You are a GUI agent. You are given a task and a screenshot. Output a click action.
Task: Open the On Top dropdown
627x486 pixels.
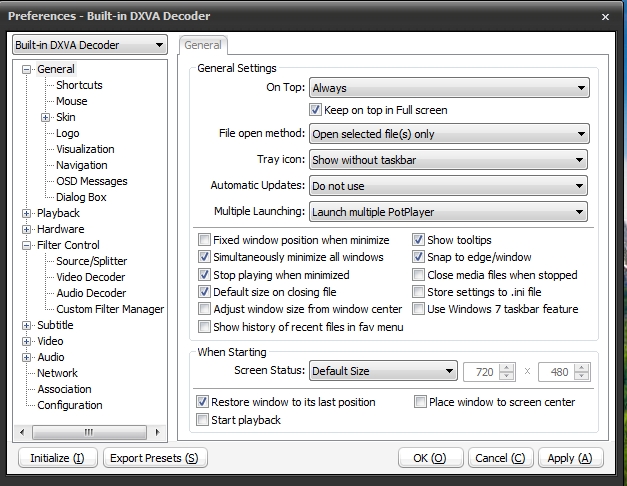pyautogui.click(x=449, y=88)
